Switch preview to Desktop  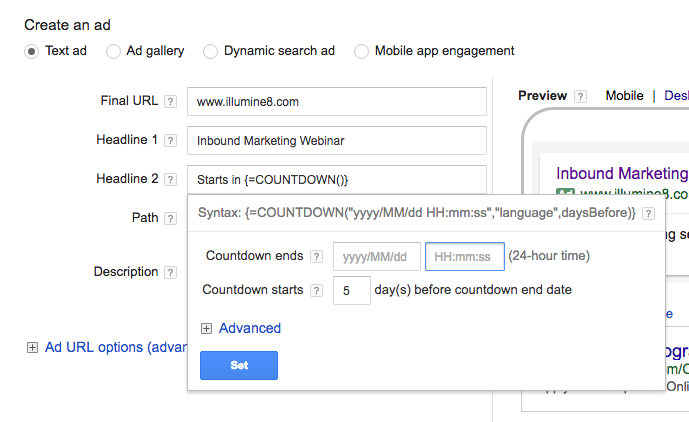click(676, 96)
